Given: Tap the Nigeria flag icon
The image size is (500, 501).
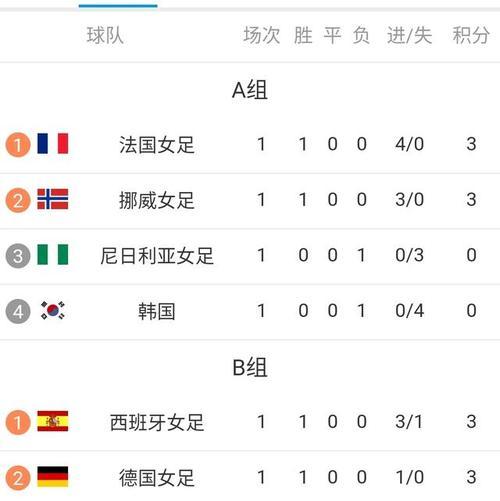Looking at the screenshot, I should (53, 255).
